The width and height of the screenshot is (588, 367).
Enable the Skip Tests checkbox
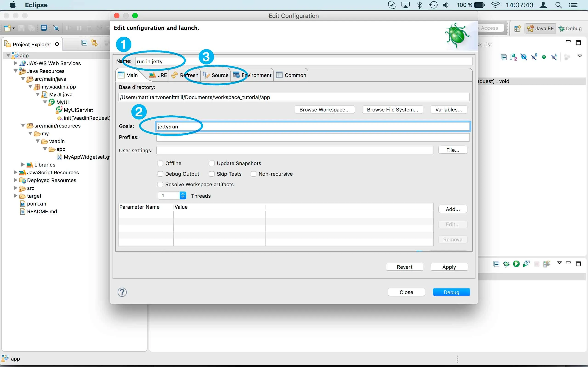212,174
